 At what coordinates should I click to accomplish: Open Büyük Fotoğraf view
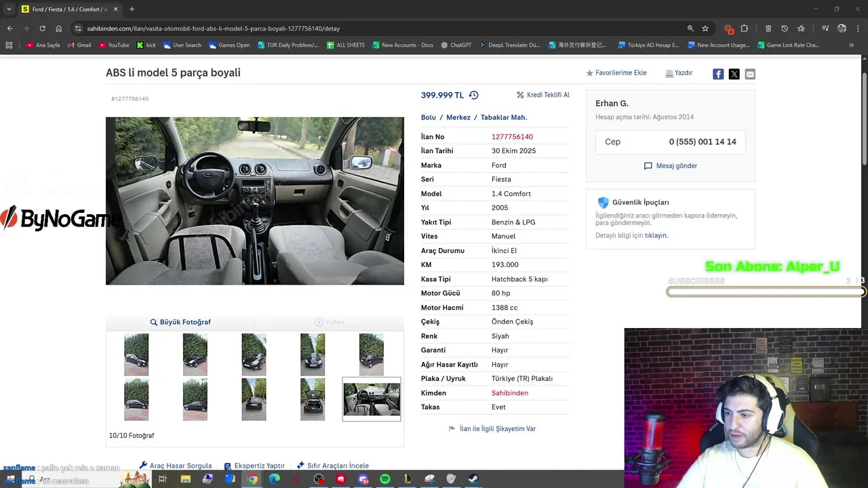[180, 322]
